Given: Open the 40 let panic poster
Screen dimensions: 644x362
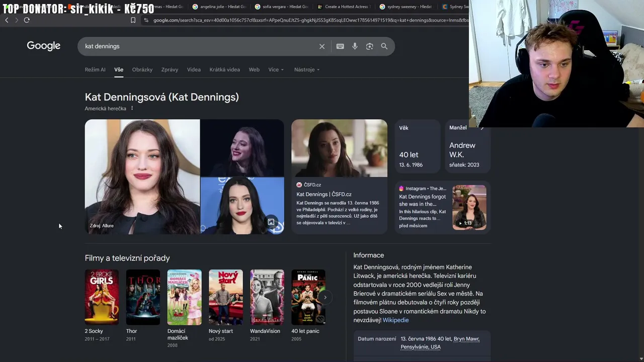Looking at the screenshot, I should (x=308, y=297).
